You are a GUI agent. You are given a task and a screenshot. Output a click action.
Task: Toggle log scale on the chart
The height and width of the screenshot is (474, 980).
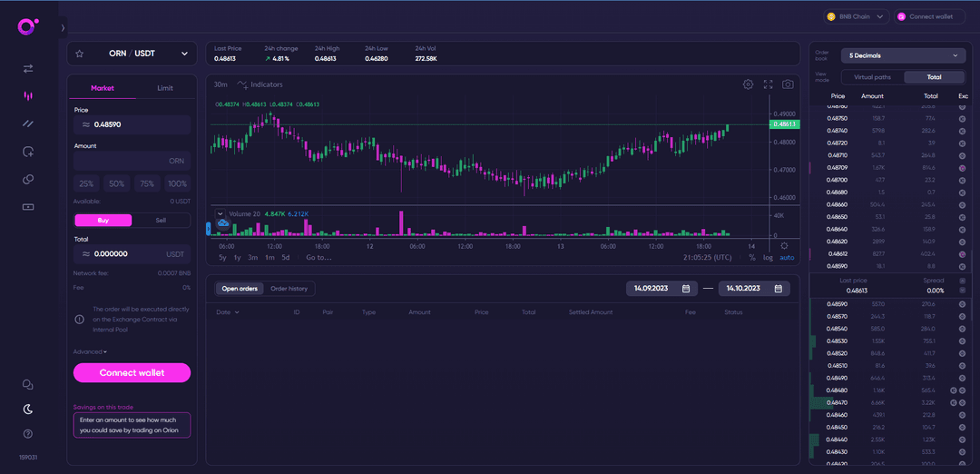(768, 257)
